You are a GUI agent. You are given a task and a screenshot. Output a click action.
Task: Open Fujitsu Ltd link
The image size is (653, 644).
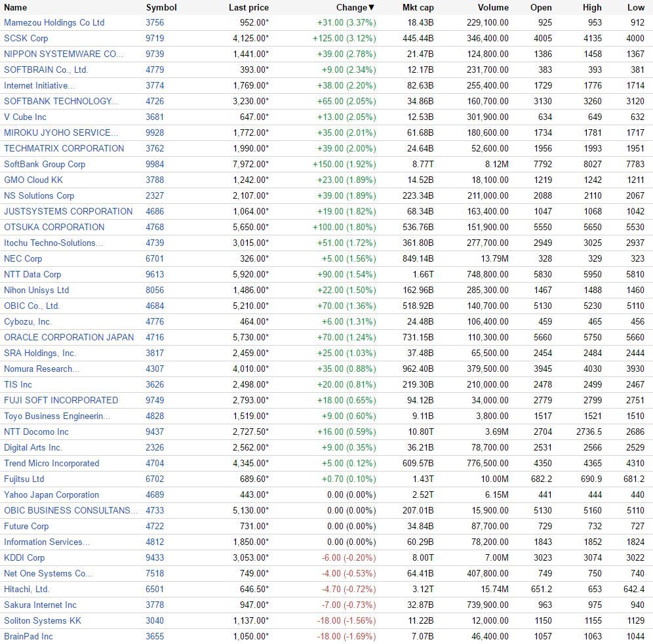point(24,479)
